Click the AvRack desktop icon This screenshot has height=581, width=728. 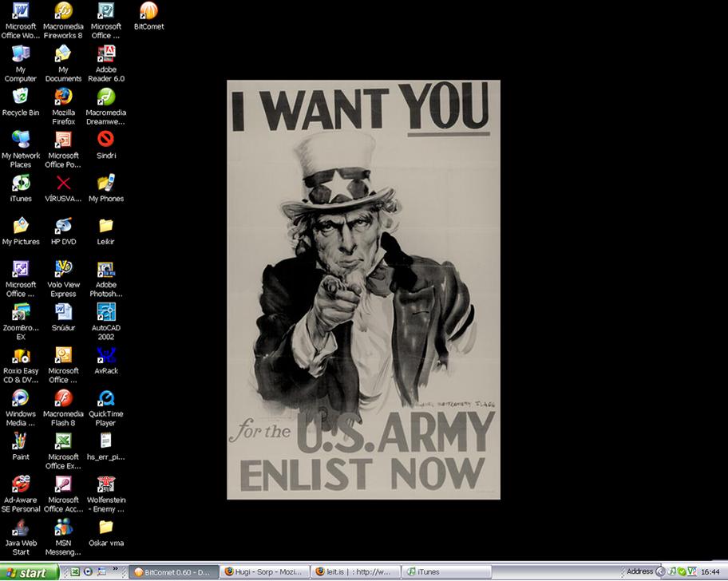[106, 361]
